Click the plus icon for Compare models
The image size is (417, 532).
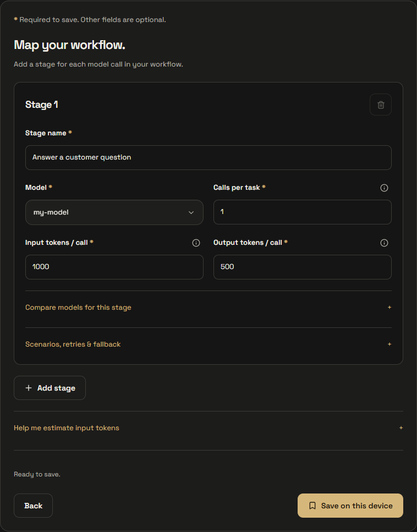pos(389,308)
